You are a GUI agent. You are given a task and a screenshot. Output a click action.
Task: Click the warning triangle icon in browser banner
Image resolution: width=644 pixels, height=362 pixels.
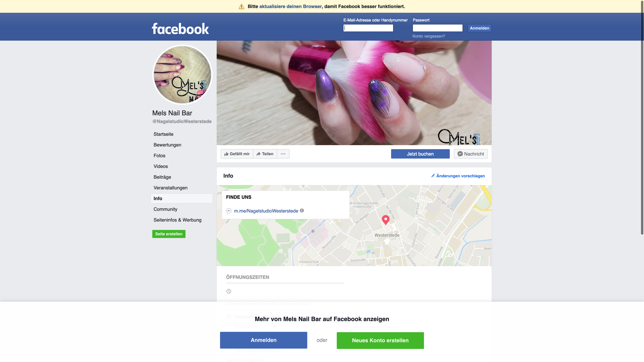point(241,7)
